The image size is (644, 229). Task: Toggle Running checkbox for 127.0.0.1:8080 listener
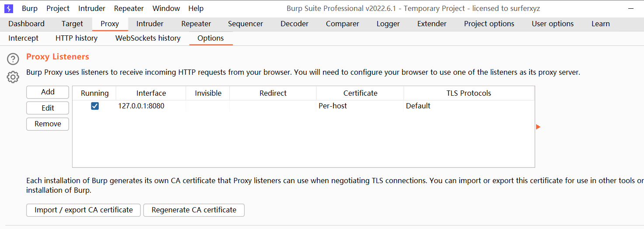pyautogui.click(x=95, y=106)
